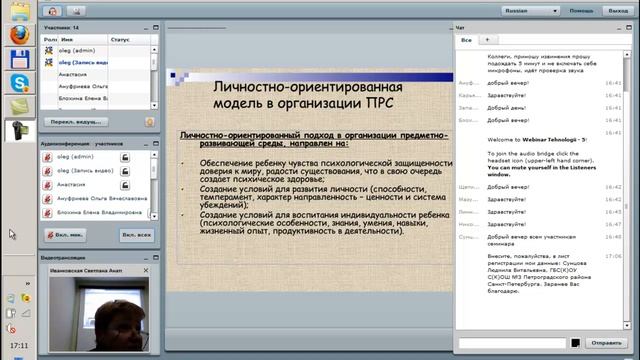
Task: Toggle muted mic for Блохина Елена Владимировна
Action: coord(47,213)
